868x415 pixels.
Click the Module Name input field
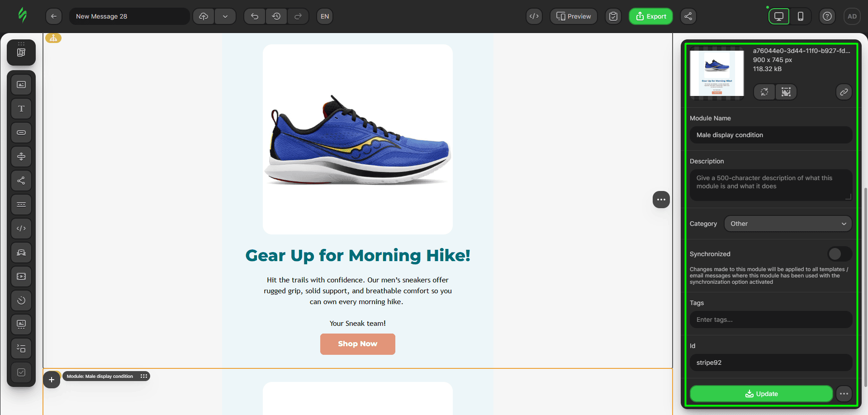[x=770, y=135]
